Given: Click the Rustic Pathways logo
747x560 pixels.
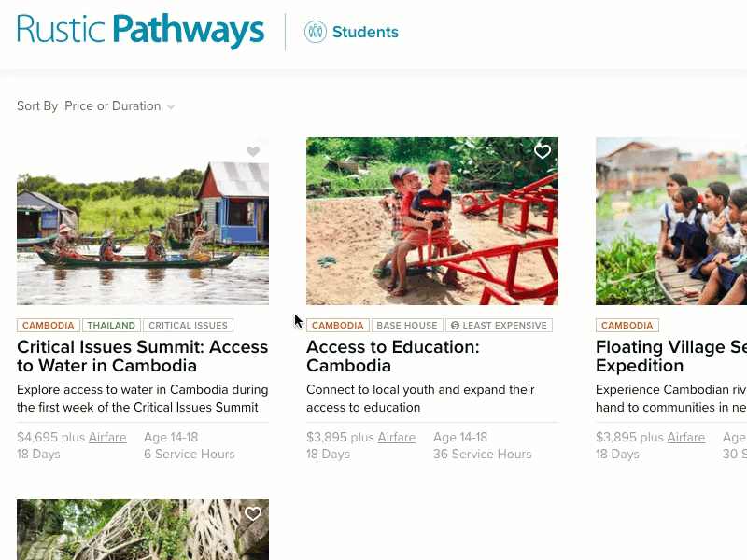Looking at the screenshot, I should pos(140,31).
